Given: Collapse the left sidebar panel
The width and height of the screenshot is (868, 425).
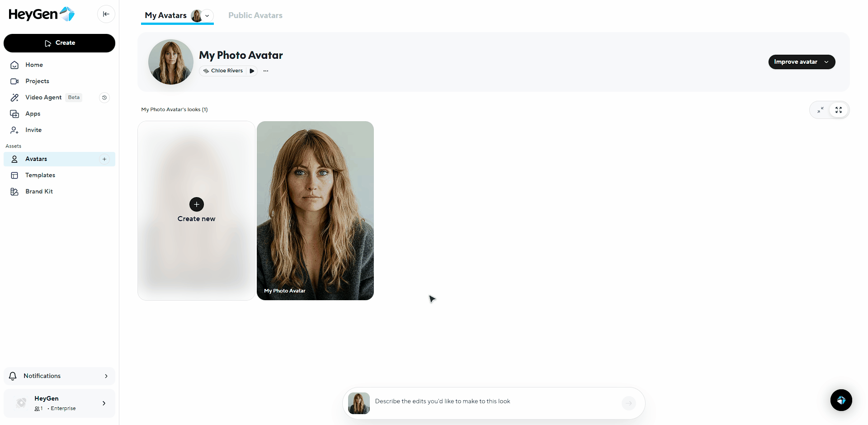Looking at the screenshot, I should click(x=106, y=14).
